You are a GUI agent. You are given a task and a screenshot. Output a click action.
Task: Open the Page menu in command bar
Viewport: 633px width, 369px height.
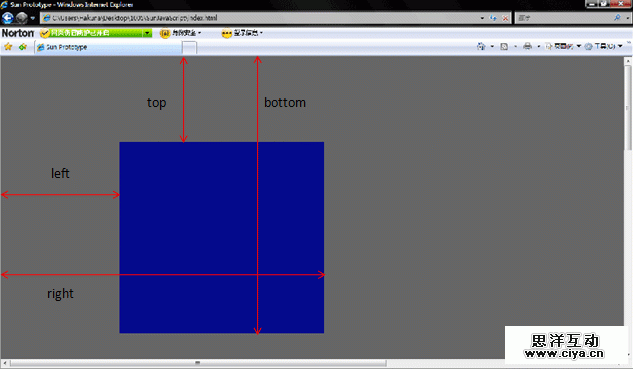[x=563, y=46]
